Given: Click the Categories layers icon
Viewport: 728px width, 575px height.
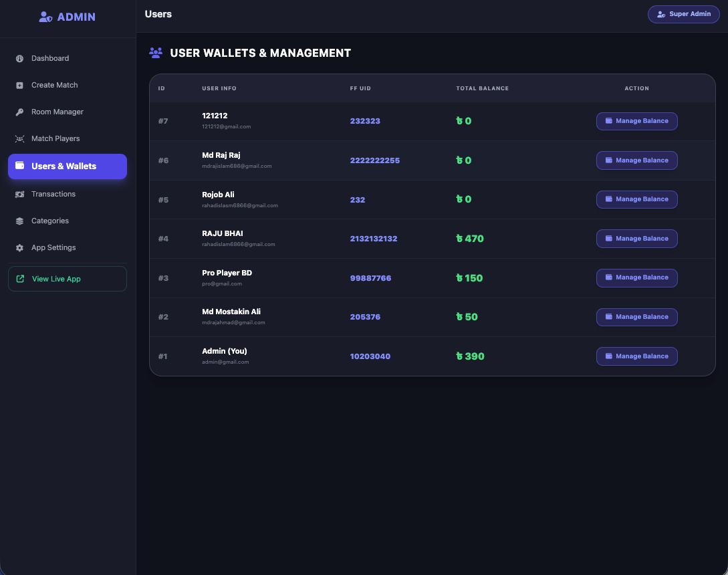Looking at the screenshot, I should coord(19,221).
